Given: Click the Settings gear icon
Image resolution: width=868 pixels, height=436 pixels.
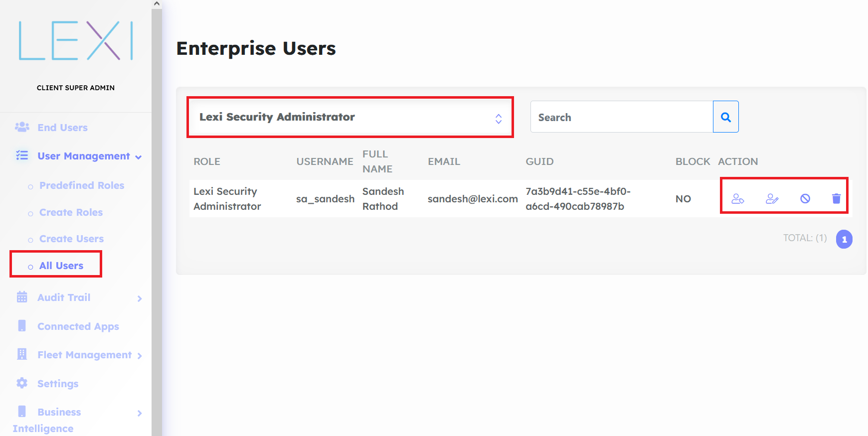Looking at the screenshot, I should point(22,383).
